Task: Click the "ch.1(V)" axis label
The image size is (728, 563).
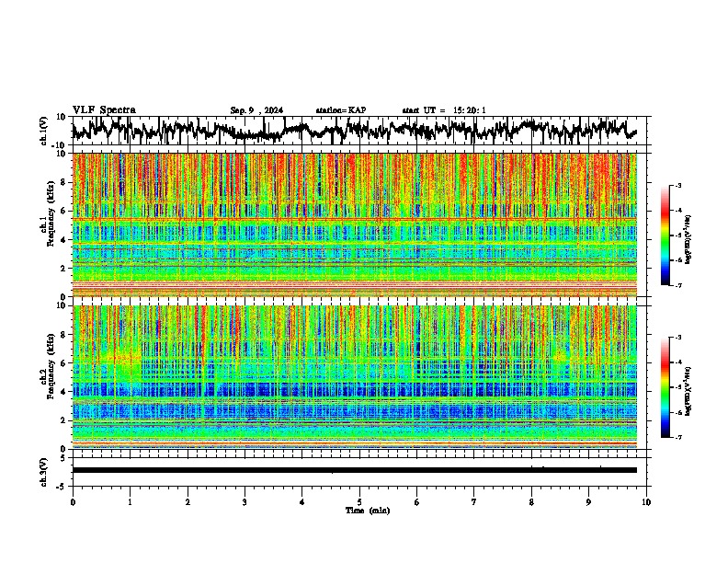Action: [x=44, y=131]
